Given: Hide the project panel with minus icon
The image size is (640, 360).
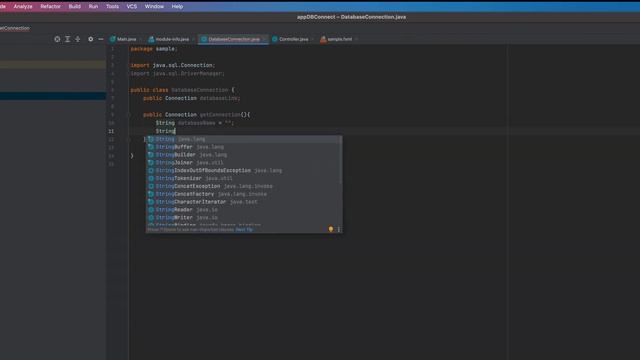Looking at the screenshot, I should click(x=101, y=39).
